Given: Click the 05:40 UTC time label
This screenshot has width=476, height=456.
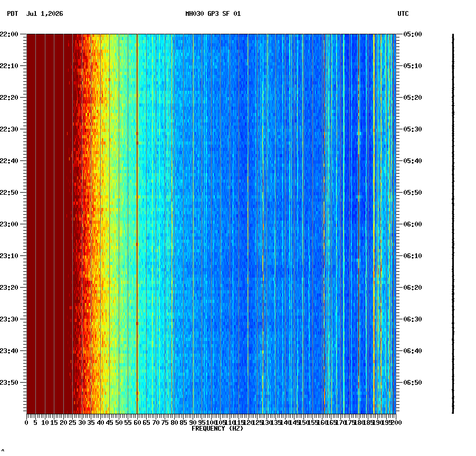Looking at the screenshot, I should pos(413,161).
